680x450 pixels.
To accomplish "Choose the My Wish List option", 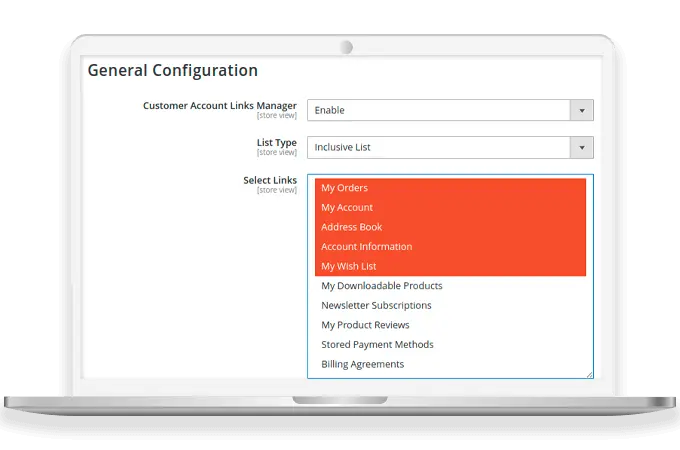I will tap(349, 267).
